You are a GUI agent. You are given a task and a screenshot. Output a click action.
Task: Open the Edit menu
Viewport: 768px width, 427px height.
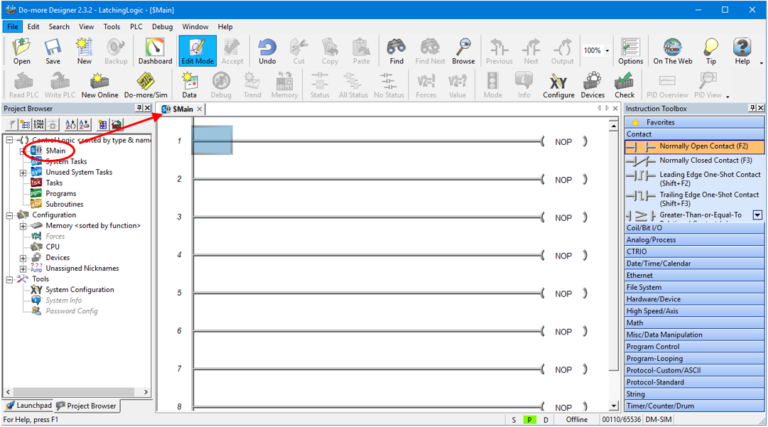pyautogui.click(x=33, y=26)
